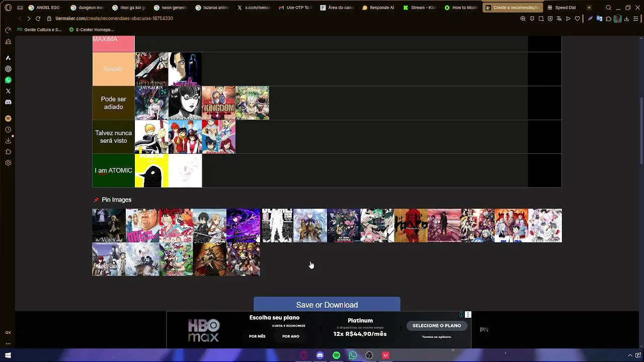Viewport: 644px width, 362px height.
Task: Click the GX Control icon in sidebar
Action: [8, 332]
